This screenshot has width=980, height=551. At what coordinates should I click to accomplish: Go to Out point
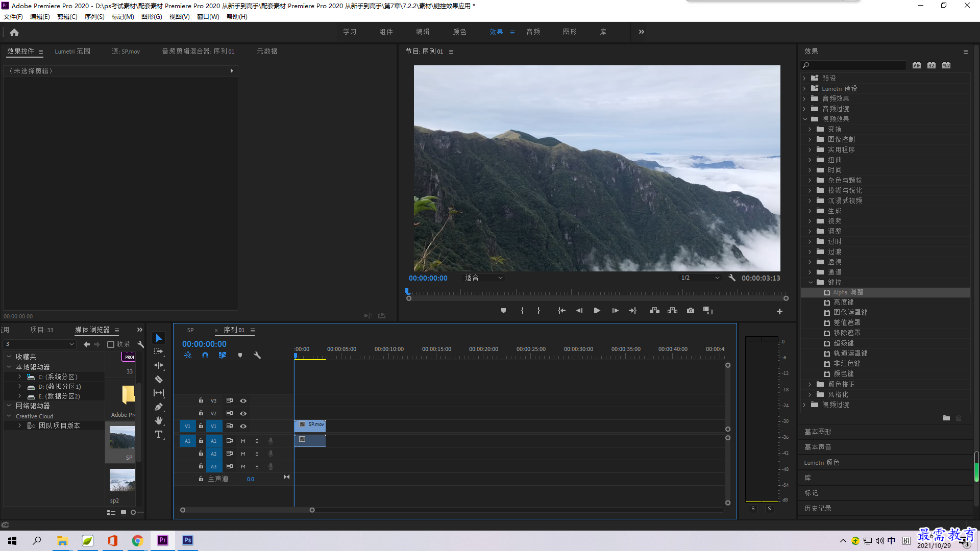632,311
